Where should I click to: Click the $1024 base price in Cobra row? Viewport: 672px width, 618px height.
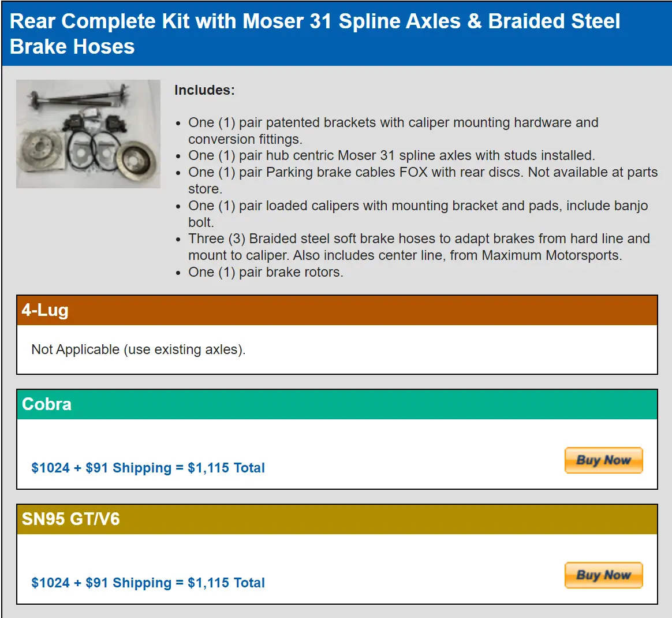point(50,467)
